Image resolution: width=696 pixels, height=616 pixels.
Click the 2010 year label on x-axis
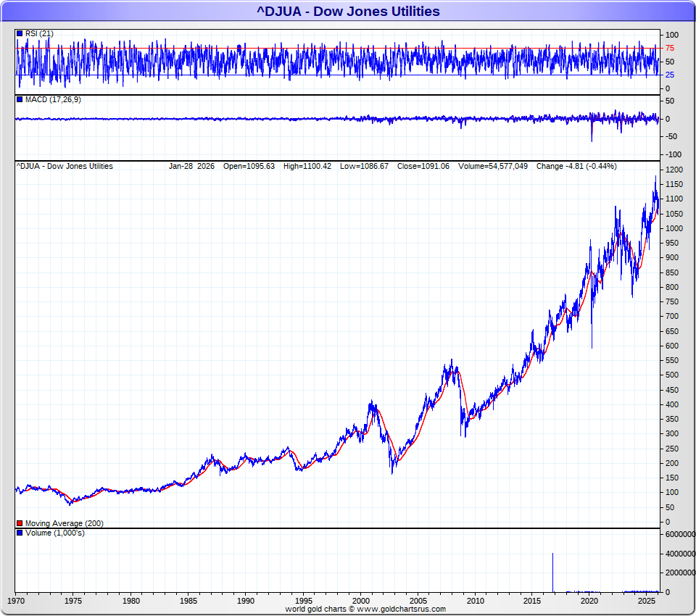click(x=476, y=601)
